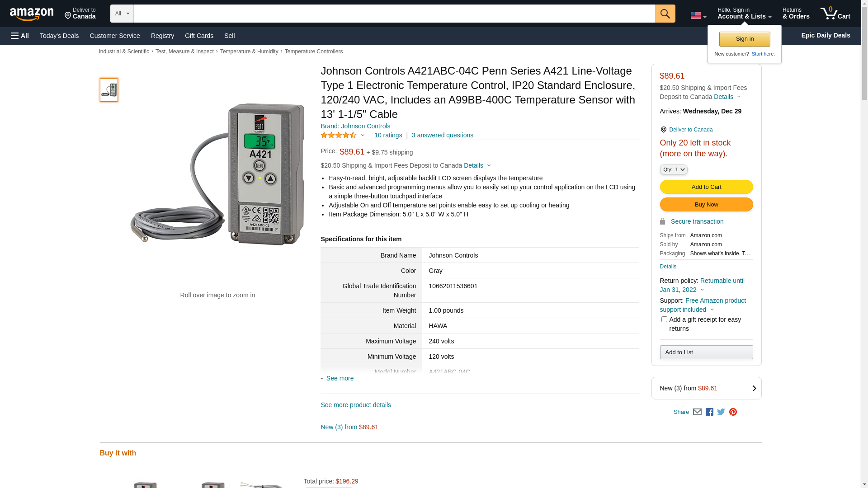Viewport: 868px width, 488px height.
Task: Select the product thumbnail image
Action: [x=109, y=90]
